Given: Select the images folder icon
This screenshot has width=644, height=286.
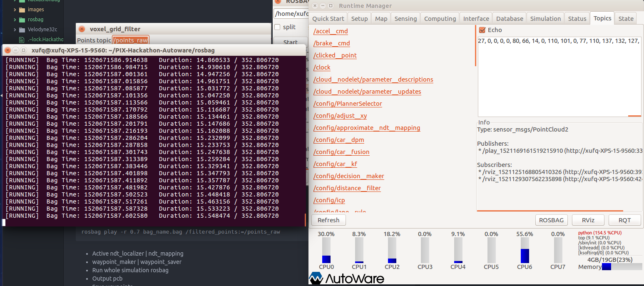Looking at the screenshot, I should coord(22,10).
